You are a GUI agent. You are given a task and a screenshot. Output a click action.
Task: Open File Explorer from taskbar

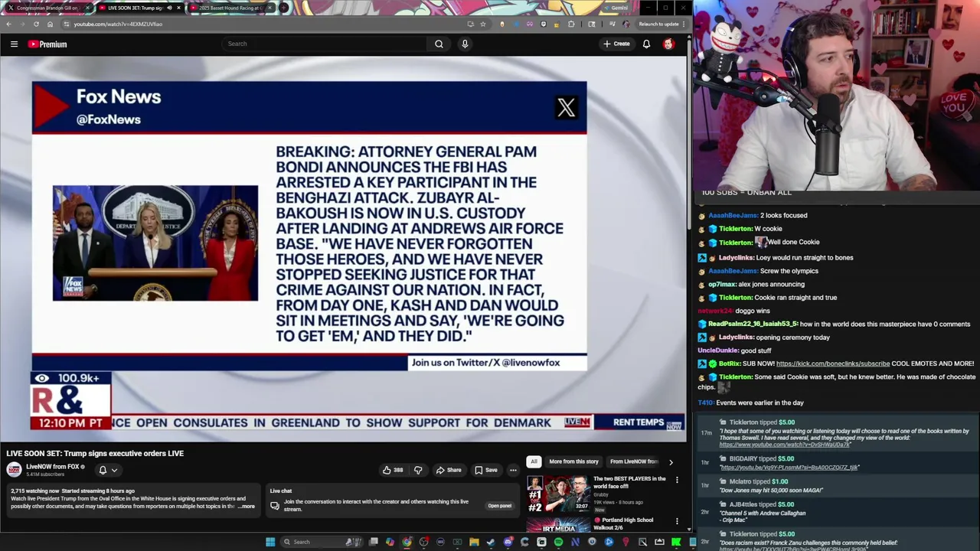pyautogui.click(x=474, y=542)
